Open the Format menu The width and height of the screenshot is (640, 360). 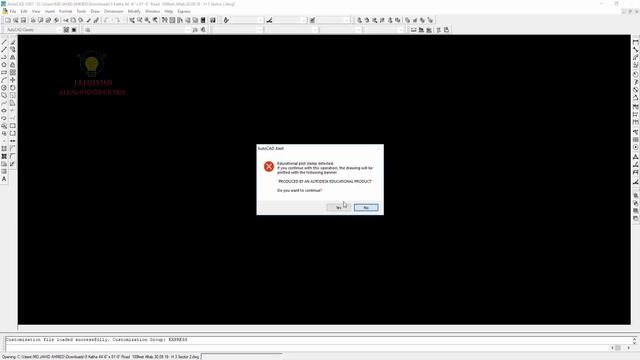point(65,11)
